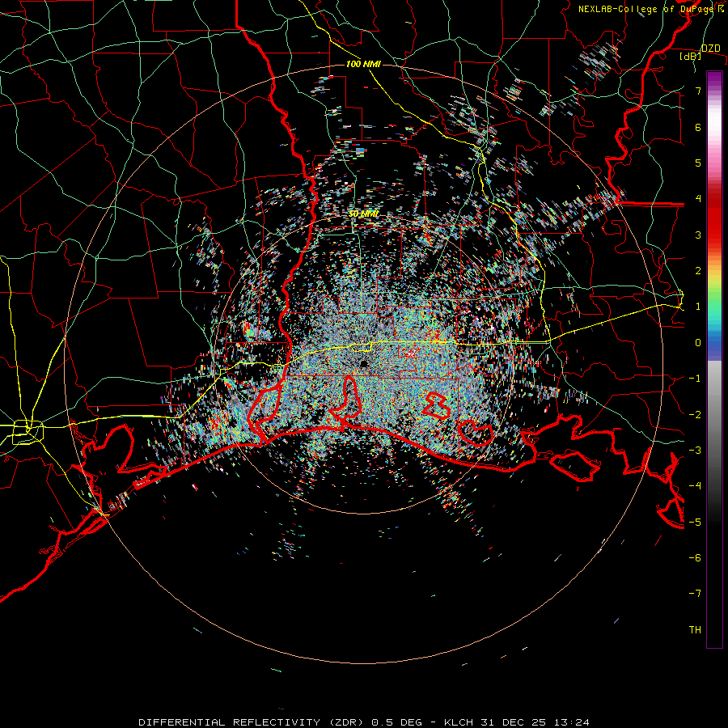Click the DZD legend title
The image size is (728, 728).
(711, 49)
